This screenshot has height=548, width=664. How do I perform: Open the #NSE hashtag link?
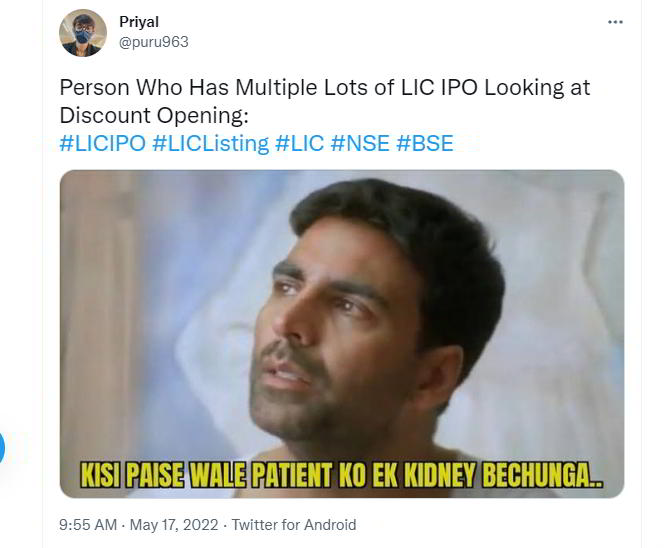click(x=360, y=143)
